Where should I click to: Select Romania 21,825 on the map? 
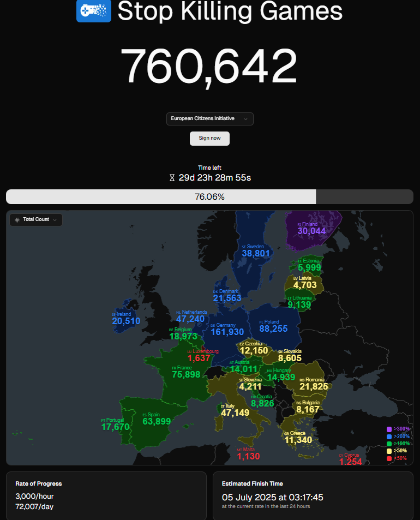(x=314, y=384)
